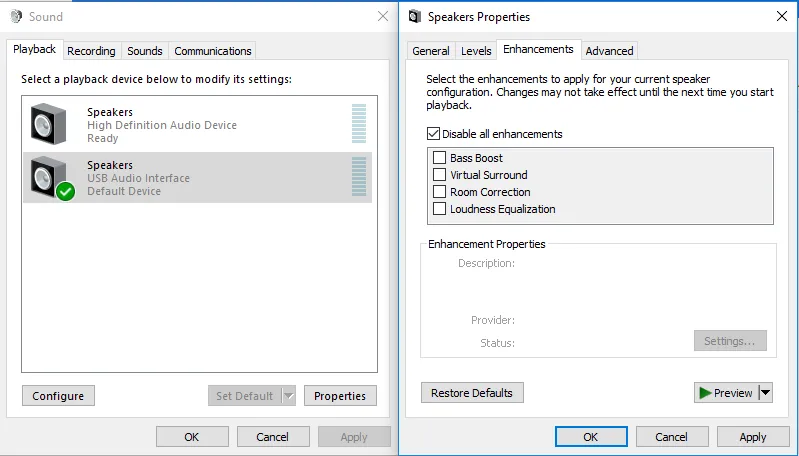This screenshot has height=456, width=799.
Task: Go to the Advanced tab
Action: point(609,51)
